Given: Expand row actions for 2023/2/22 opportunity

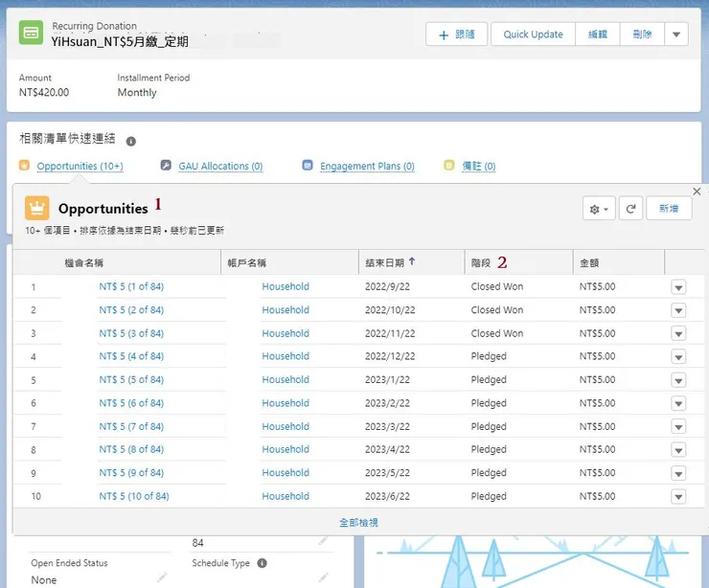Looking at the screenshot, I should tap(678, 403).
